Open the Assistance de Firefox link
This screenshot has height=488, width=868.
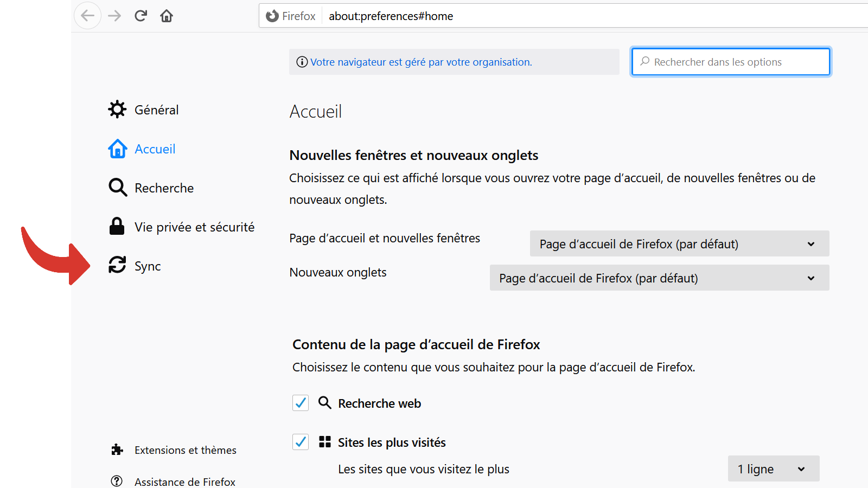pos(185,481)
